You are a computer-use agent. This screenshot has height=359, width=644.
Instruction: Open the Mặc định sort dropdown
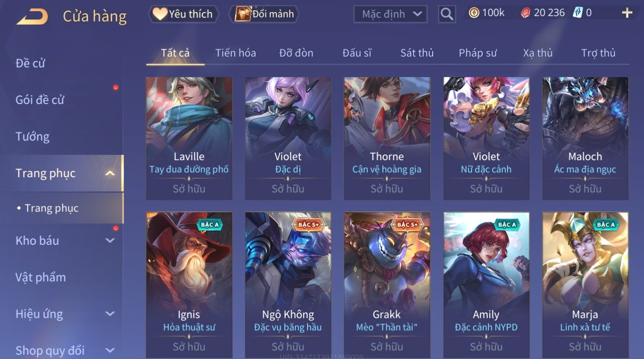(x=390, y=14)
